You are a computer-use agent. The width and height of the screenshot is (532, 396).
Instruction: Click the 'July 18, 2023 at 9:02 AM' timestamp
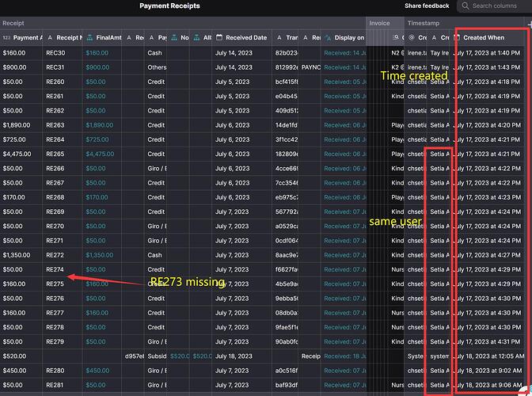coord(487,371)
